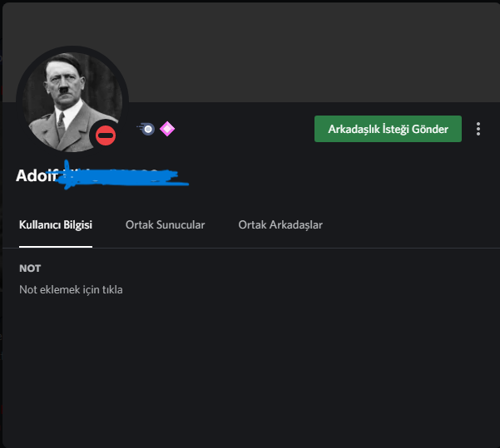Screen dimensions: 500x448
Task: Show mutual friends via Ortak Arkadaşlar
Action: [x=280, y=225]
